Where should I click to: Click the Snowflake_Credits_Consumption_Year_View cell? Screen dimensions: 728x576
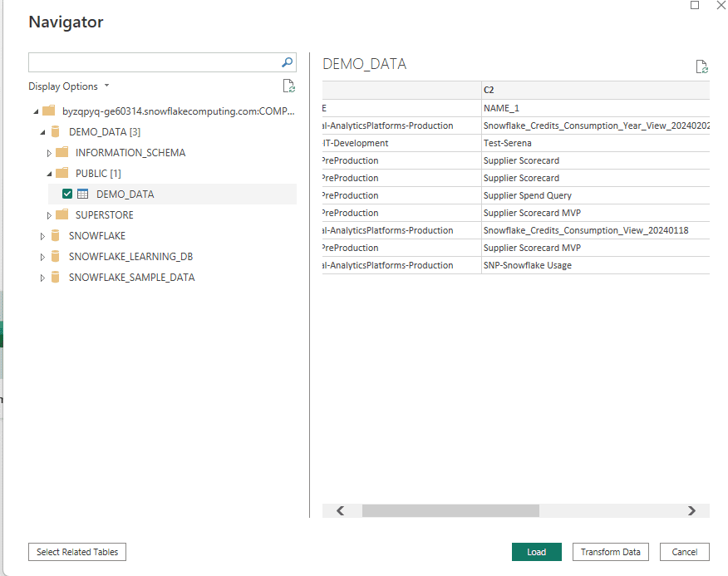click(x=595, y=126)
